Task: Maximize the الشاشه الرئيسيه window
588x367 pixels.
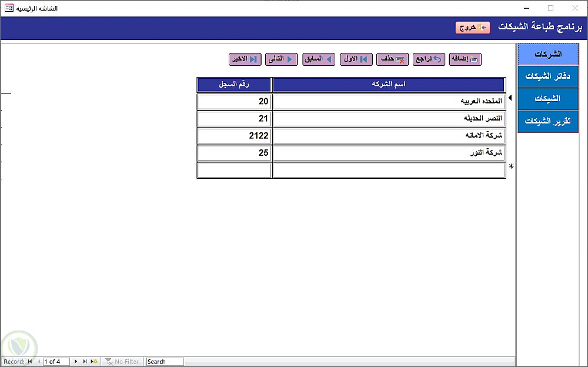Action: coord(550,8)
